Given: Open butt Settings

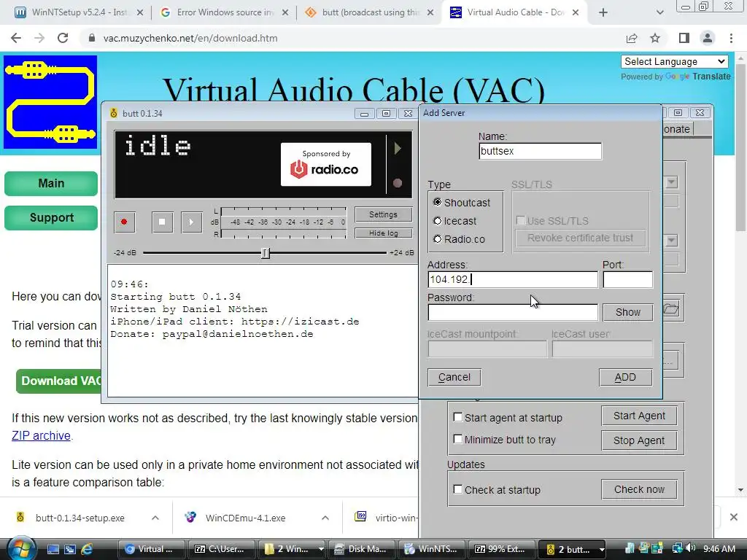Looking at the screenshot, I should click(383, 214).
